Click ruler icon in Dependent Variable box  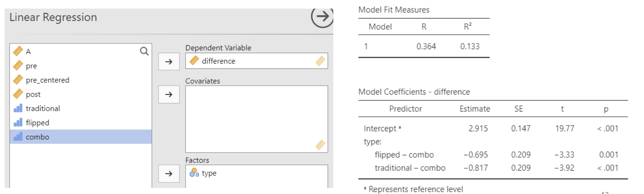[194, 61]
